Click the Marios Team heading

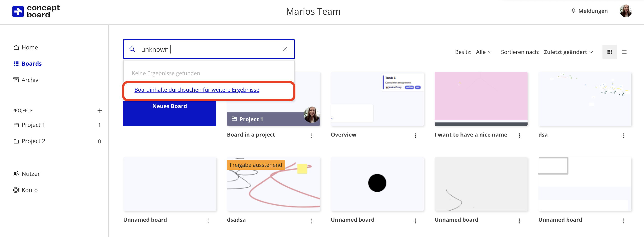pyautogui.click(x=313, y=12)
